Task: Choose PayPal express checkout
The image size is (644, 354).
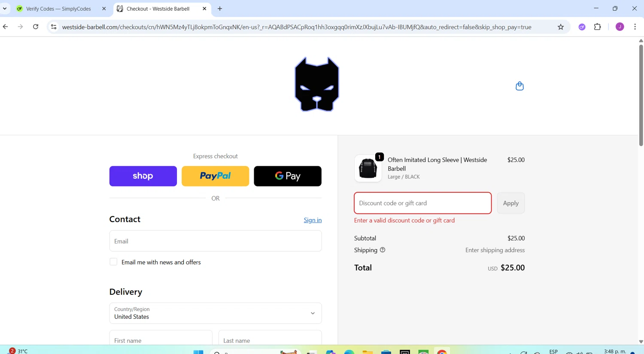Action: [215, 176]
